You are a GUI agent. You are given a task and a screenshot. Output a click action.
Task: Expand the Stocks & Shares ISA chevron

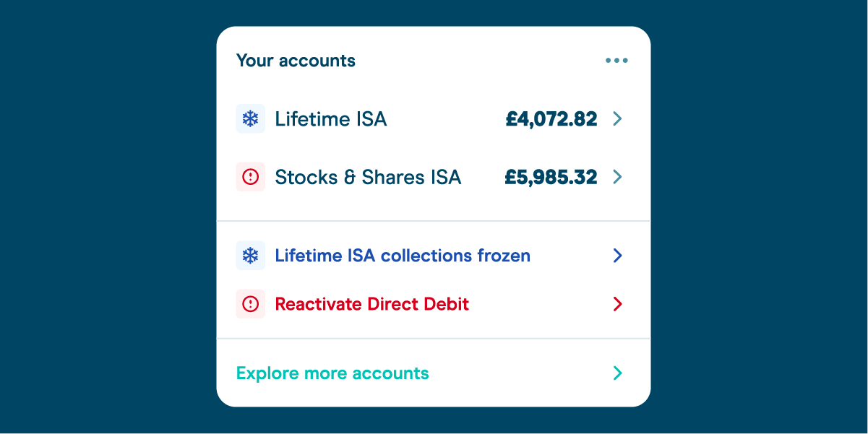coord(617,177)
